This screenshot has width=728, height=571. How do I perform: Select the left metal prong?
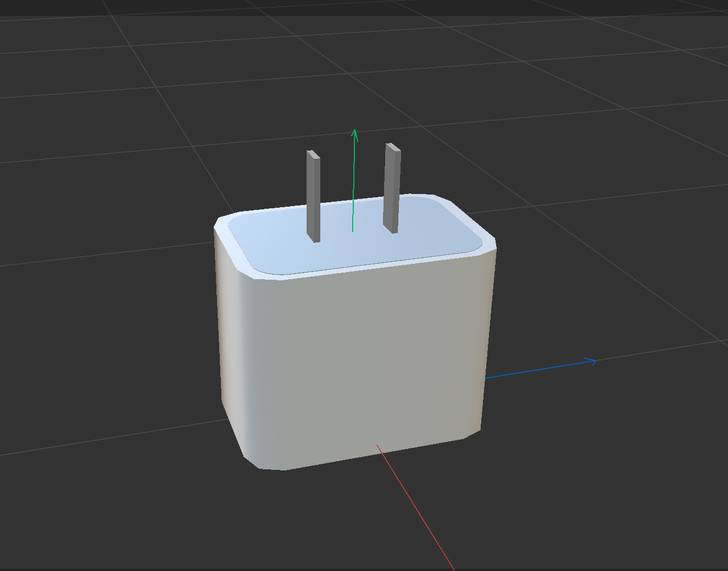point(313,192)
